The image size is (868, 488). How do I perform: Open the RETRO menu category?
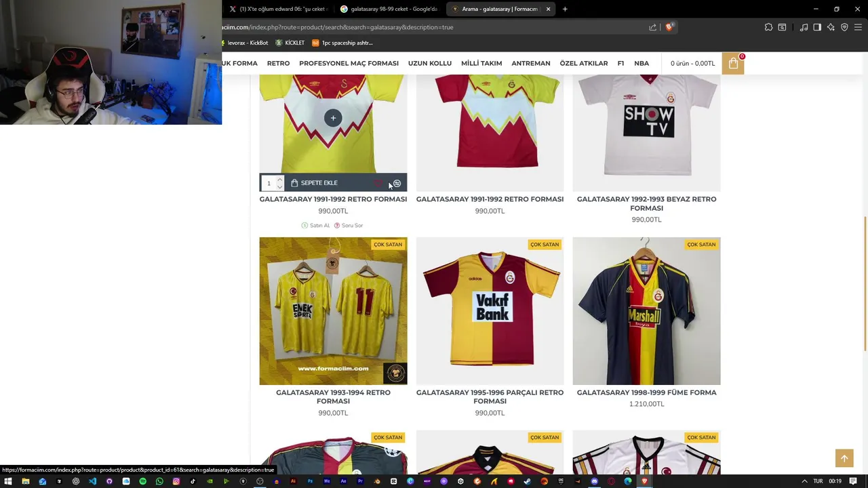coord(278,63)
